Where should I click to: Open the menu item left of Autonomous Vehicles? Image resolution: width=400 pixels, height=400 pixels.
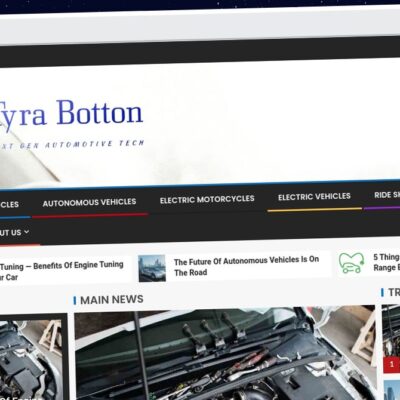[9, 204]
